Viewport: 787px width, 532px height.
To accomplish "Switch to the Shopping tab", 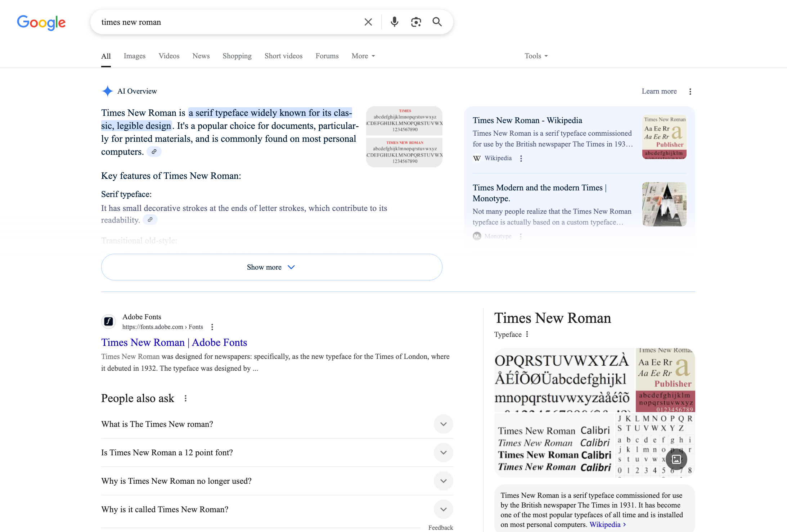I will coord(237,56).
